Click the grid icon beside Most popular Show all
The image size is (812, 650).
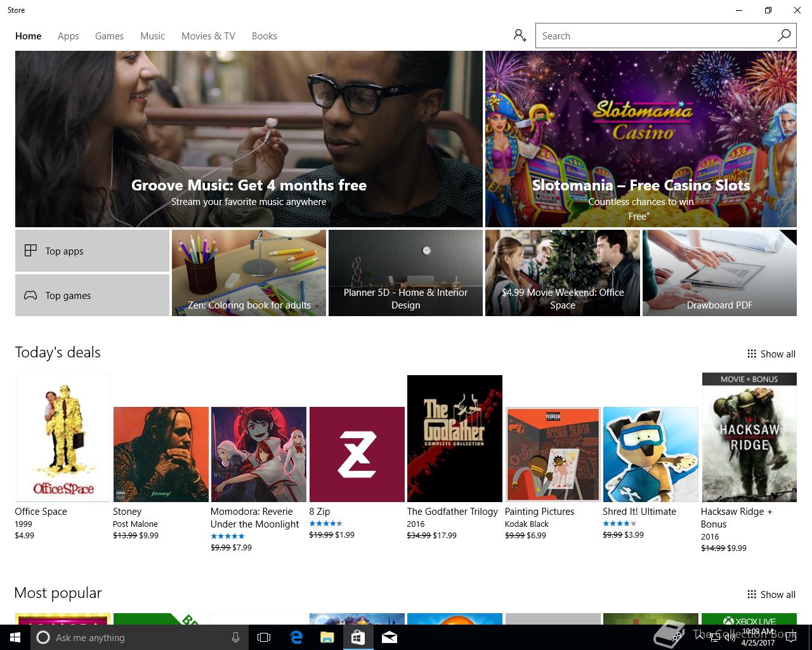752,594
